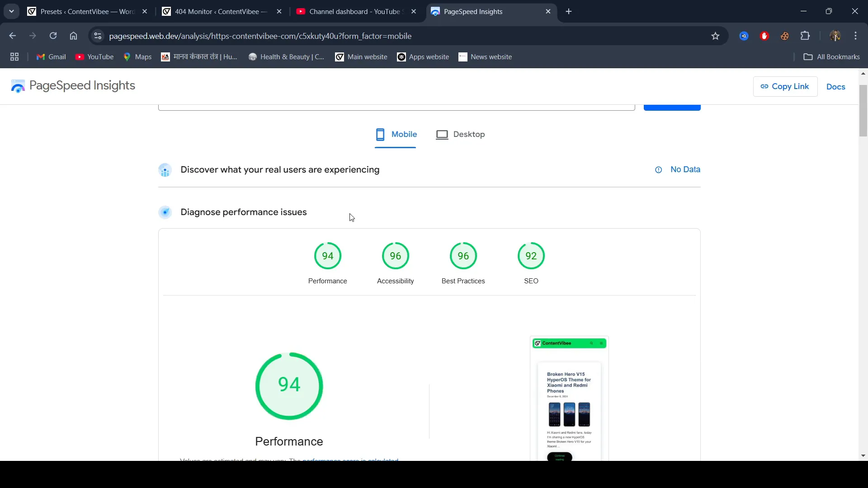
Task: Click 'Diagnose performance issues' heading
Action: [243, 212]
